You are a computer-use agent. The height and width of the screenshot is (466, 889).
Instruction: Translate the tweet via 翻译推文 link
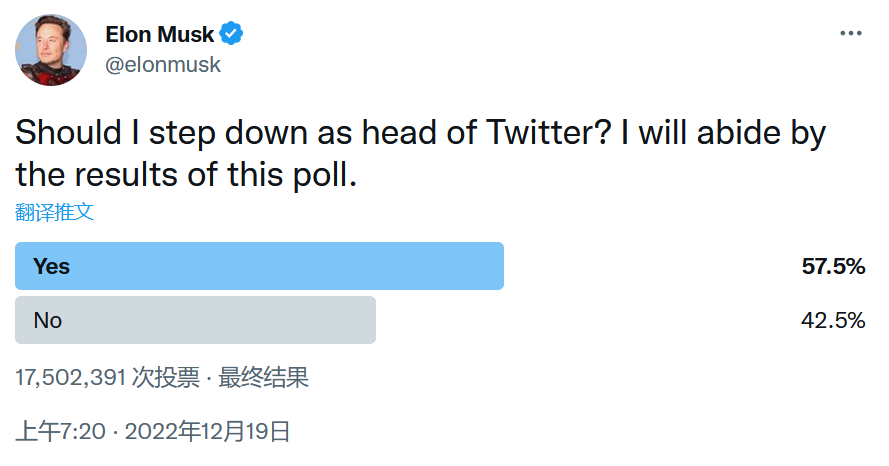[55, 212]
